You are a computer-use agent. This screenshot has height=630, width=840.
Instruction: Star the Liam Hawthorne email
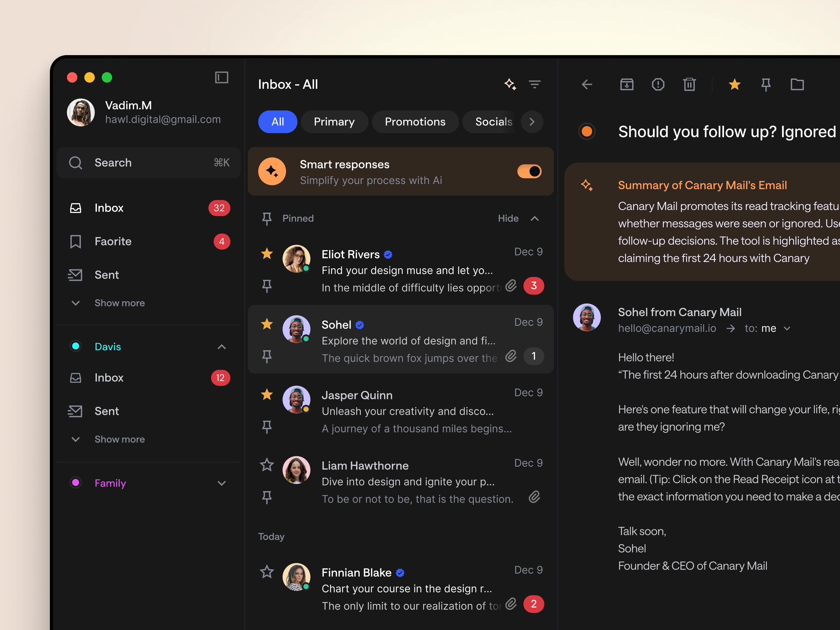click(267, 465)
